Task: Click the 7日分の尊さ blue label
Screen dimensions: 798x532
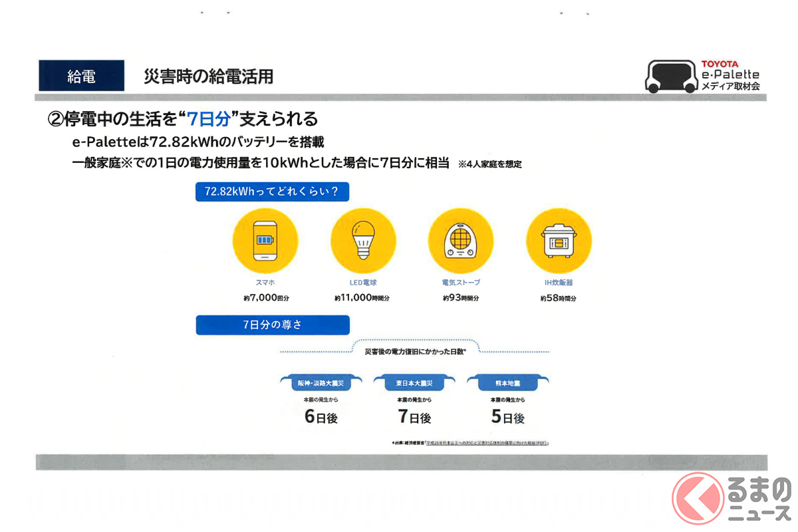Action: (272, 325)
